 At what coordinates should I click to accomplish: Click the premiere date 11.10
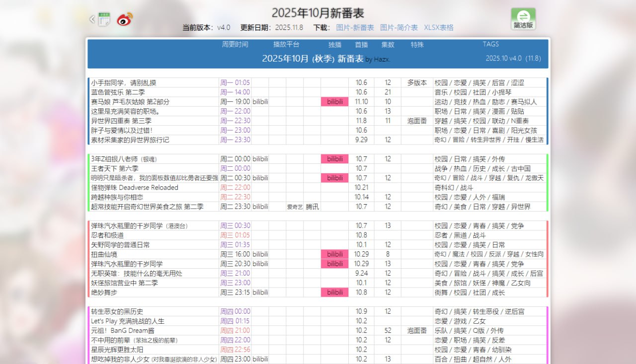click(361, 102)
